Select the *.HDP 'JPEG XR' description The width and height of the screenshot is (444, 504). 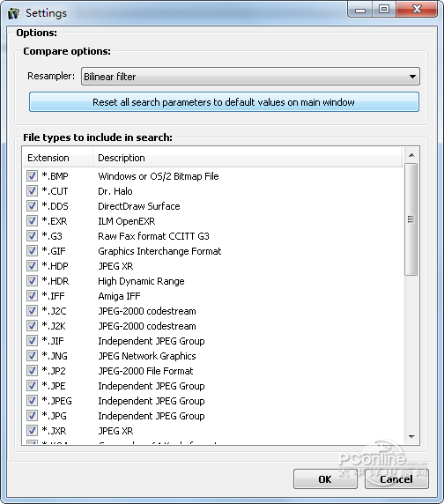click(115, 266)
